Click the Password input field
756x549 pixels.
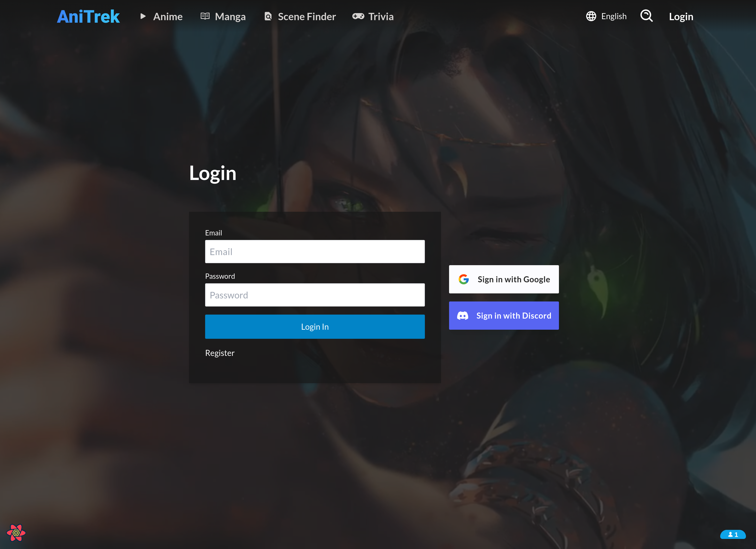(314, 295)
